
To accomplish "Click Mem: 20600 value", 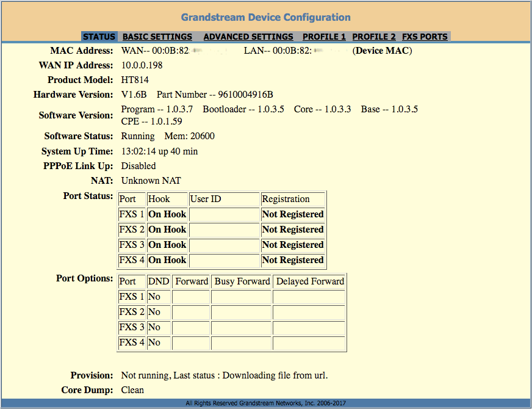I will [189, 136].
